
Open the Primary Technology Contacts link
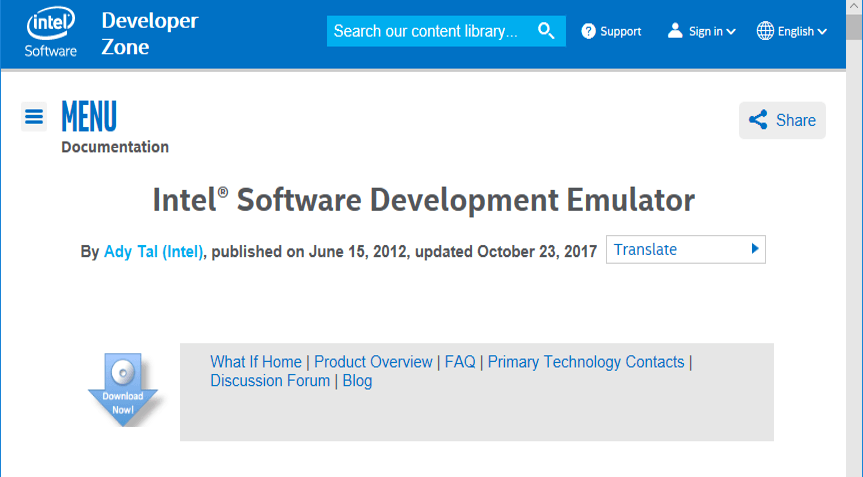point(586,361)
